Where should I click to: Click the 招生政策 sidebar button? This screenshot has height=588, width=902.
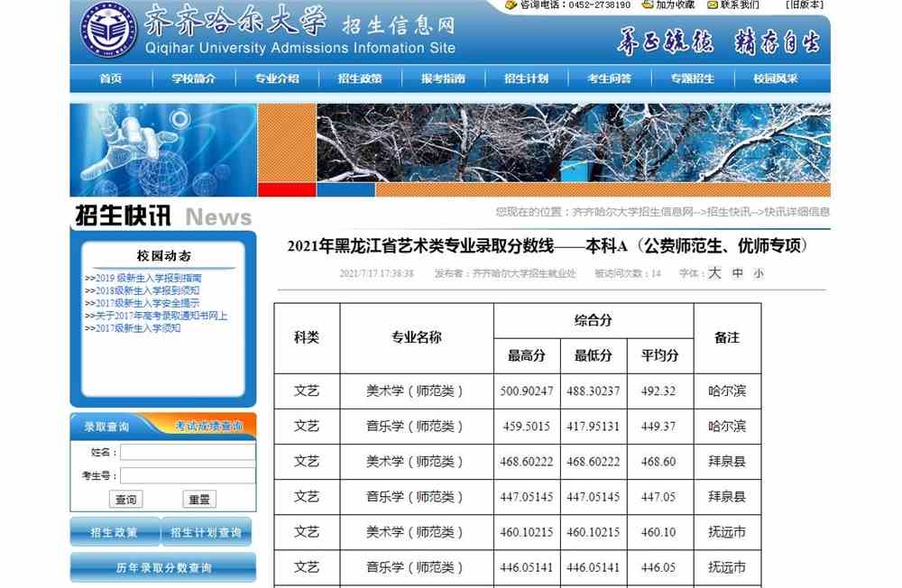tap(115, 531)
